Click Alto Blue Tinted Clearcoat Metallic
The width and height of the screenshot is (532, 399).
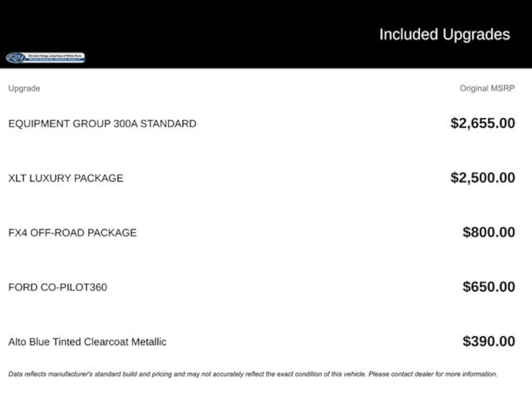pos(87,342)
